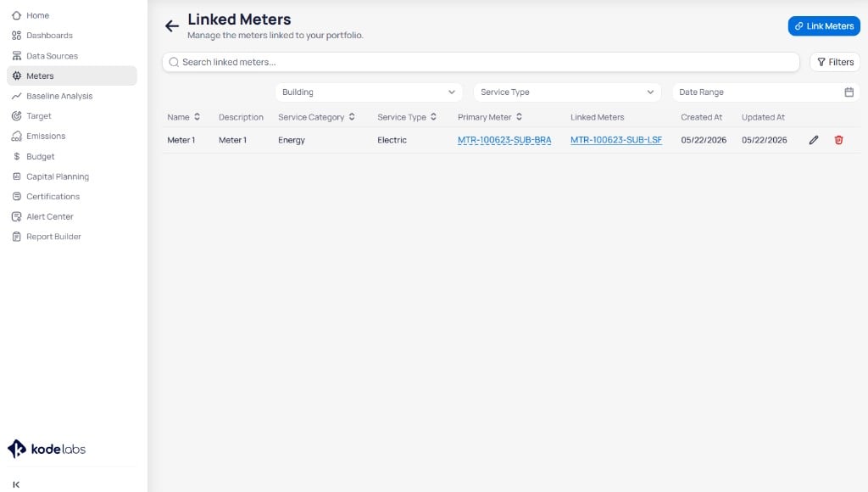Click the Baseline Analysis chart icon
This screenshot has height=492, width=868.
click(x=17, y=96)
